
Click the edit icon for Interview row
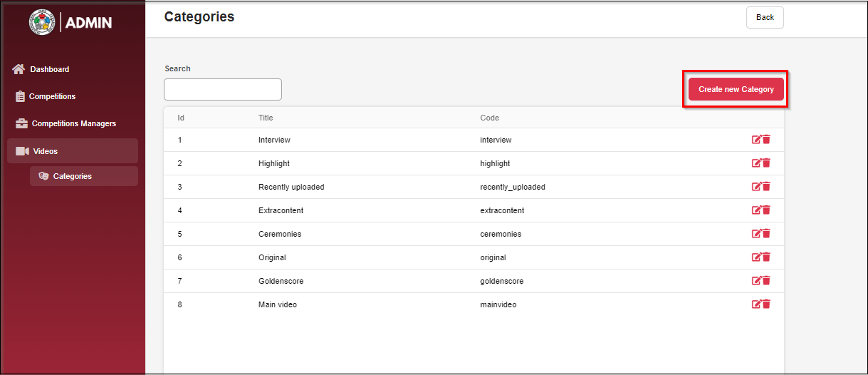point(756,140)
